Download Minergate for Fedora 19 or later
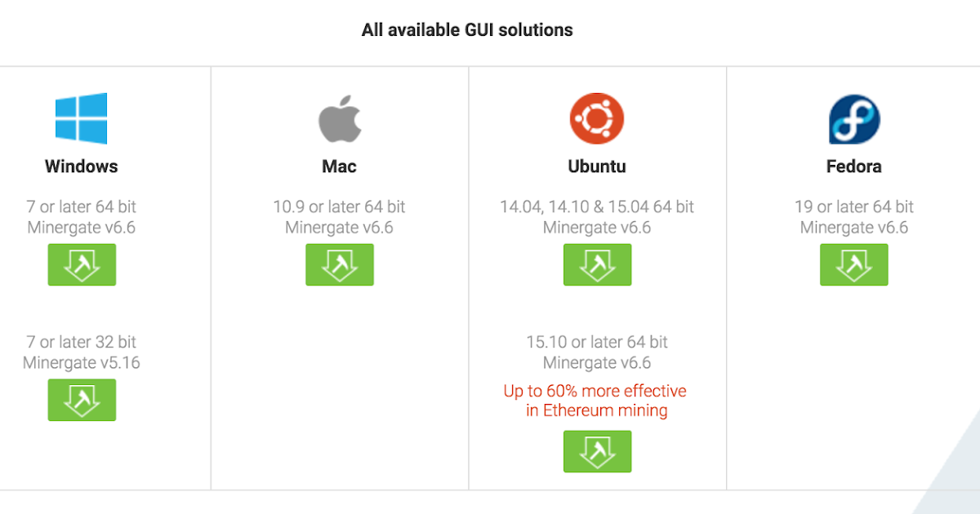The width and height of the screenshot is (980, 514). coord(854,264)
